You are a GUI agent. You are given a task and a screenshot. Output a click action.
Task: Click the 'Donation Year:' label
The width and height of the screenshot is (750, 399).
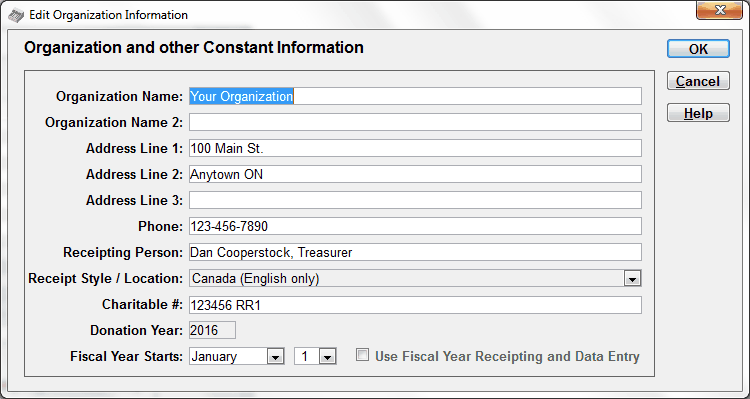point(137,331)
